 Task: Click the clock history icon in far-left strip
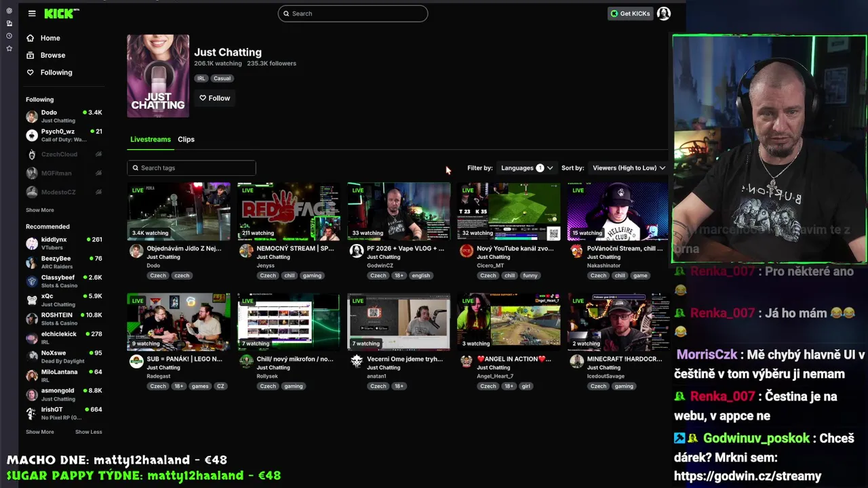9,36
